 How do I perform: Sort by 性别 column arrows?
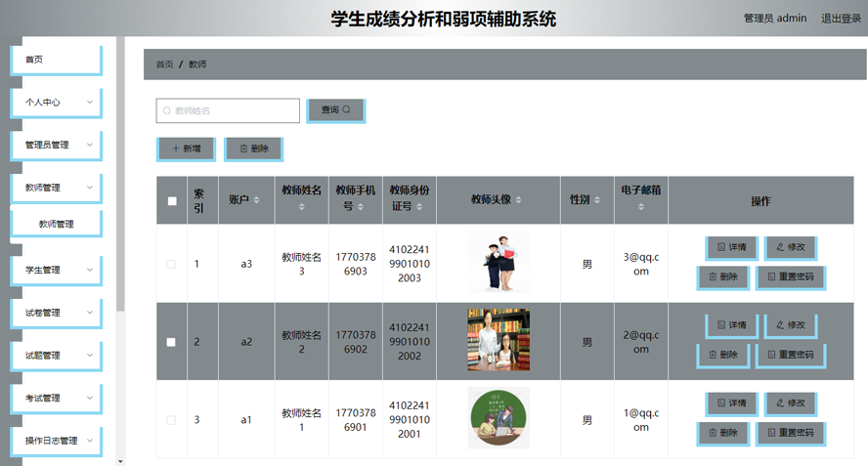coord(596,200)
